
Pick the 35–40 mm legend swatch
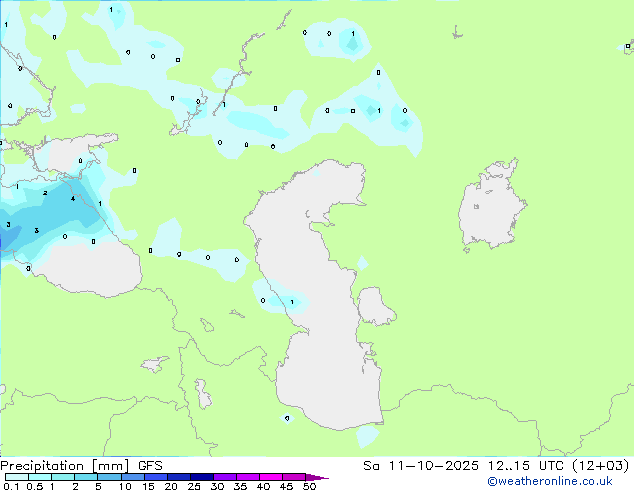(248, 477)
